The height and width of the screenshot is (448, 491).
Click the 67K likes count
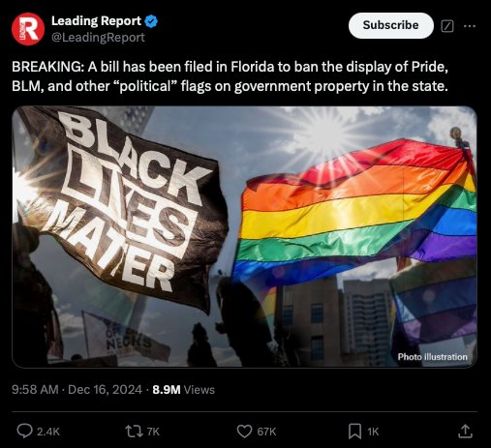(x=266, y=432)
